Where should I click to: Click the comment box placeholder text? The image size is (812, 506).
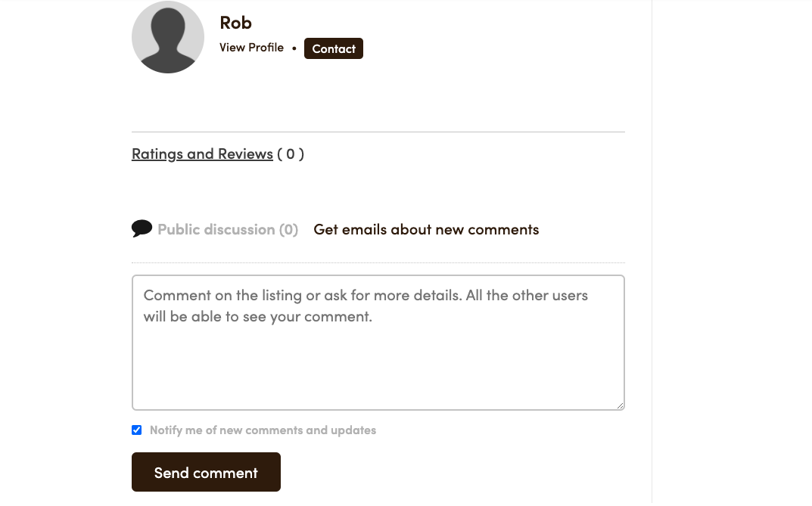pyautogui.click(x=366, y=306)
